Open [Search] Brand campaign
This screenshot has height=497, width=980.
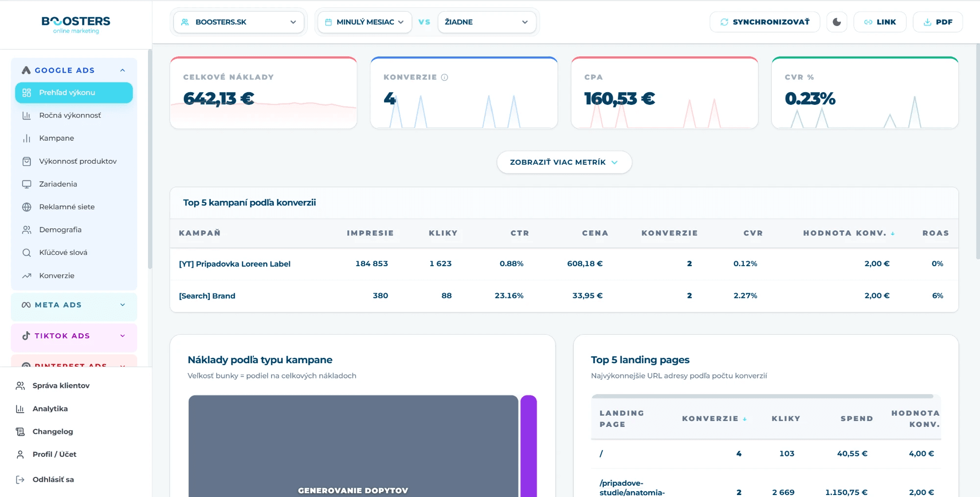(x=207, y=296)
